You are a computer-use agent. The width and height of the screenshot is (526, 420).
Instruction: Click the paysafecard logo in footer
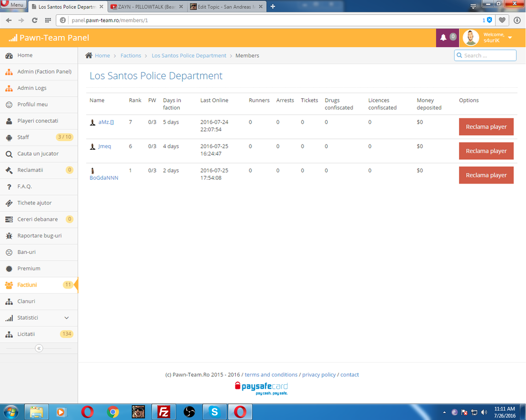tap(261, 388)
